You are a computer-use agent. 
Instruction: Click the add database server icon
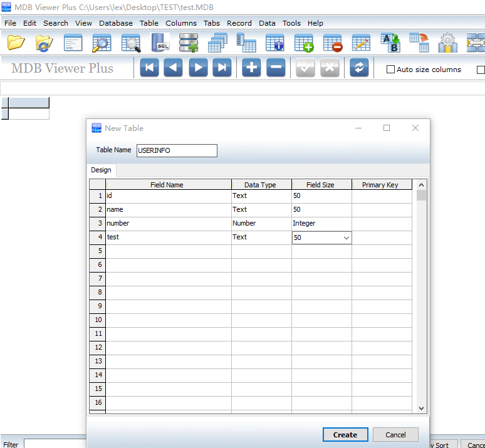pyautogui.click(x=189, y=43)
